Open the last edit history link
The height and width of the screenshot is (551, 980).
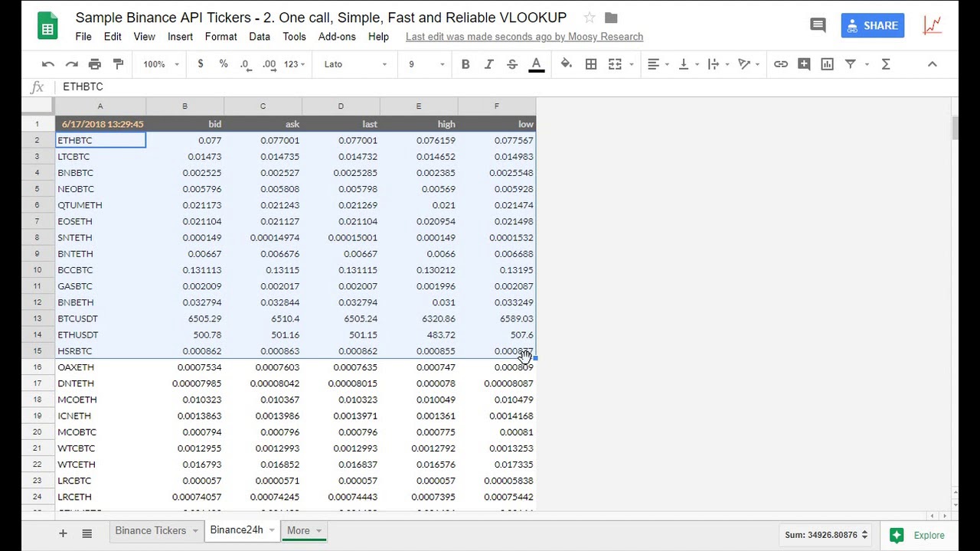524,37
